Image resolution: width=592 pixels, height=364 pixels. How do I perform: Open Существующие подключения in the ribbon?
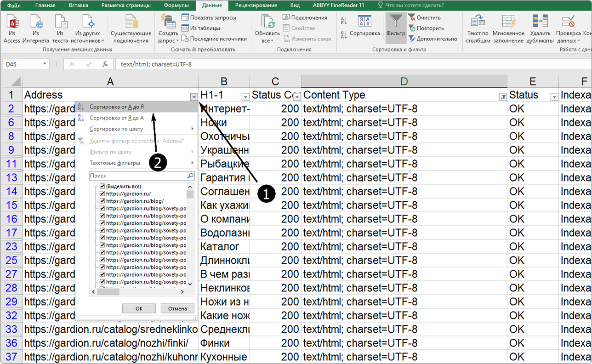131,28
